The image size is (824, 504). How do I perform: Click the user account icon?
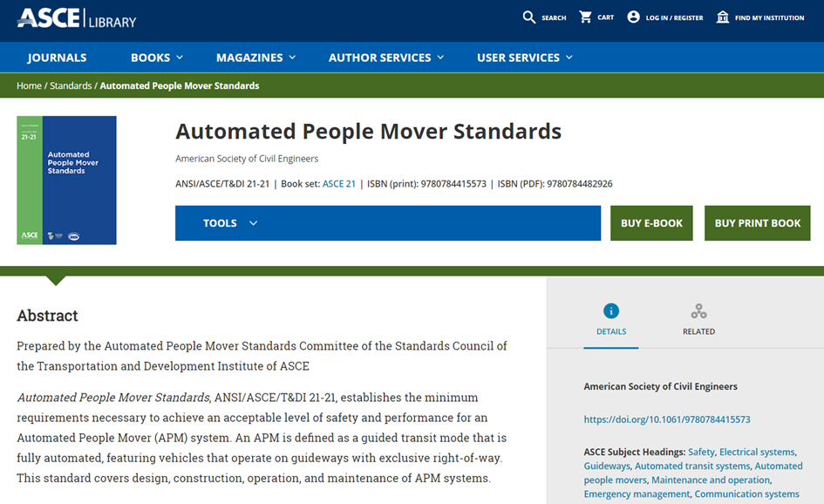pos(633,17)
